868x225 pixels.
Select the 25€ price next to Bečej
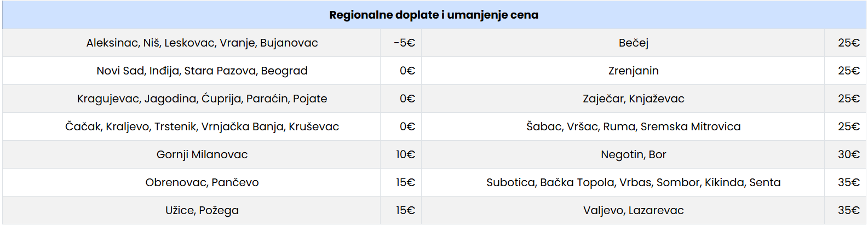(848, 43)
